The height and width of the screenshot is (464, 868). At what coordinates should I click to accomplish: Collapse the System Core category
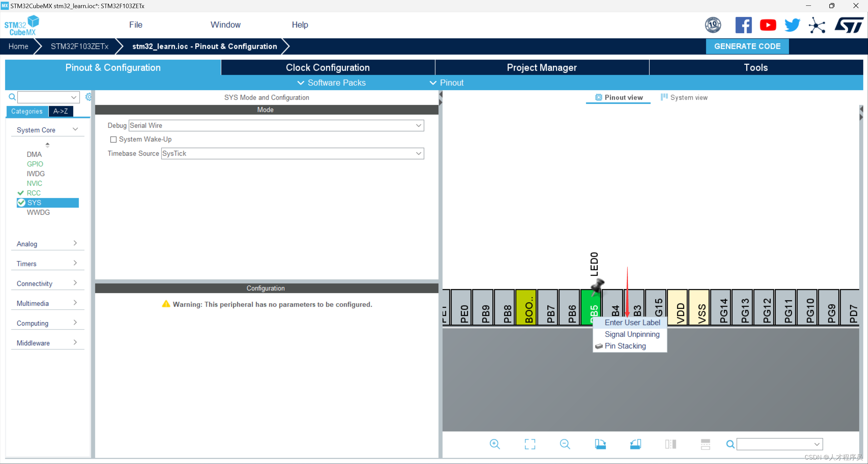point(47,130)
